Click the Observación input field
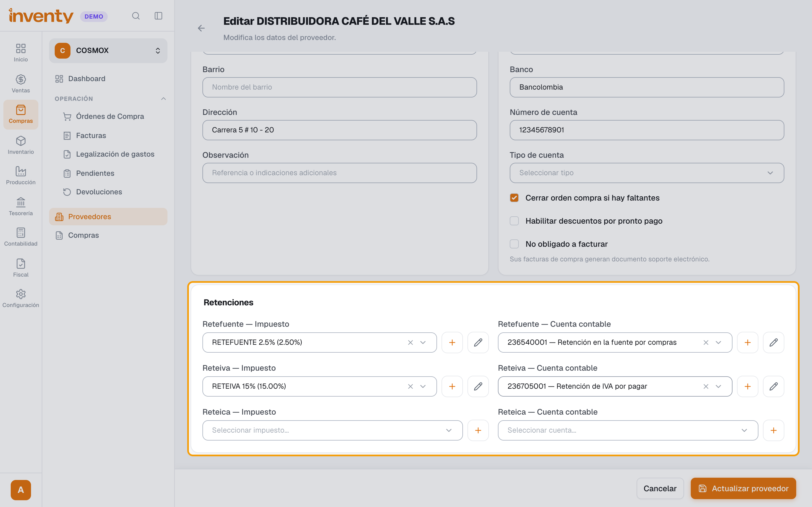 point(339,173)
